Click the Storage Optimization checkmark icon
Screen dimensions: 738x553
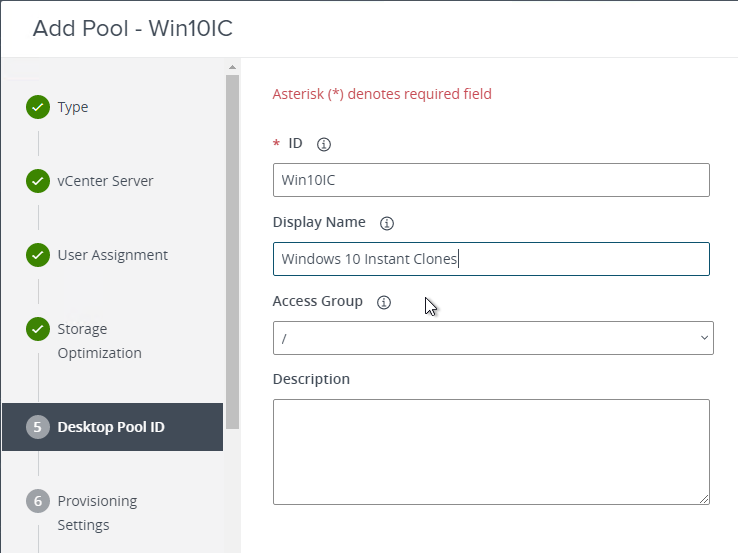38,329
